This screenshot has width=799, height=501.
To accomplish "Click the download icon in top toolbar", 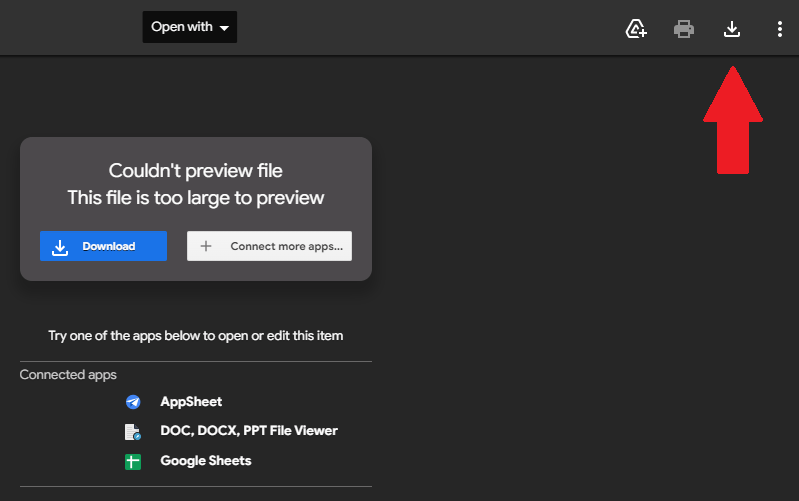I will 732,29.
